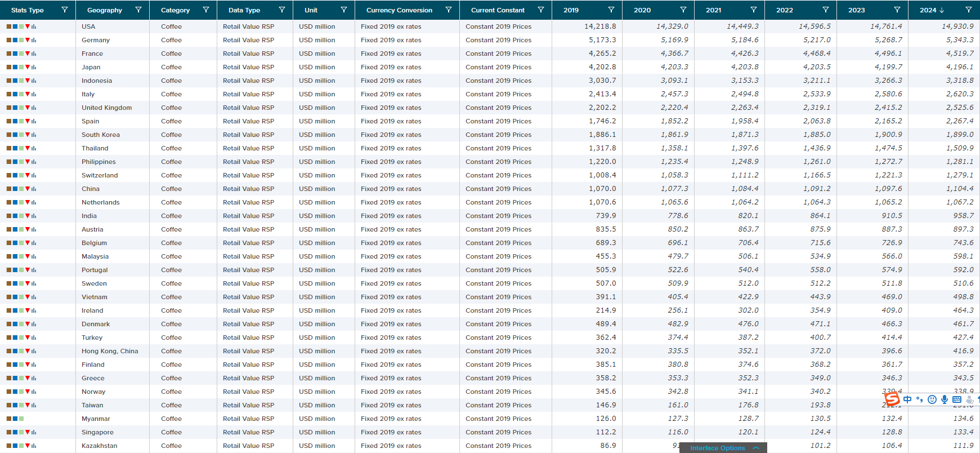
Task: Click red triangle icon in Singapore row
Action: click(x=28, y=432)
